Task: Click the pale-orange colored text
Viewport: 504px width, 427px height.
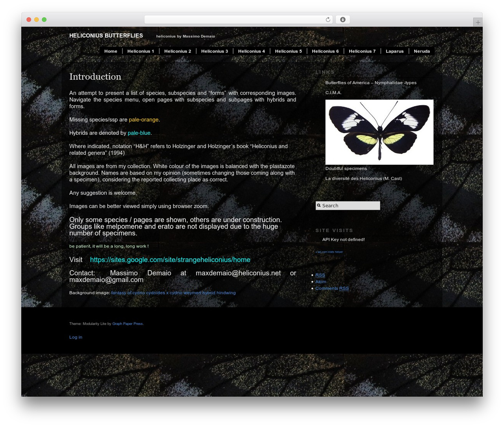Action: pos(144,120)
